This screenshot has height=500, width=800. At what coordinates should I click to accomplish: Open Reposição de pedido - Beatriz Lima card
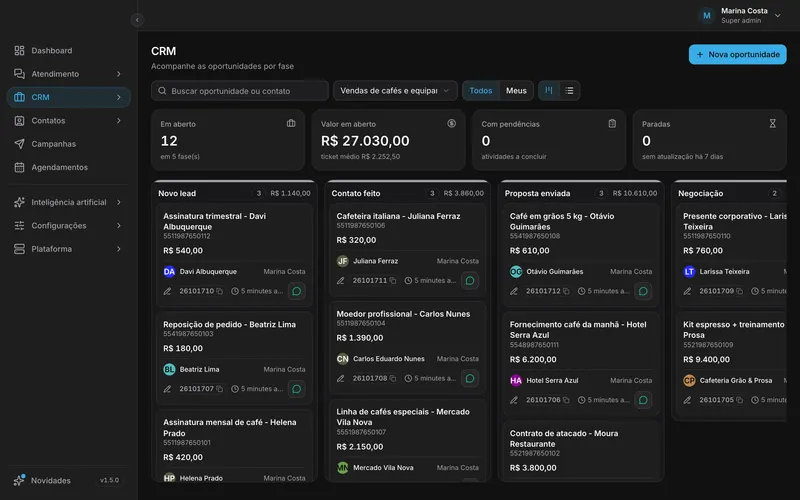click(234, 358)
